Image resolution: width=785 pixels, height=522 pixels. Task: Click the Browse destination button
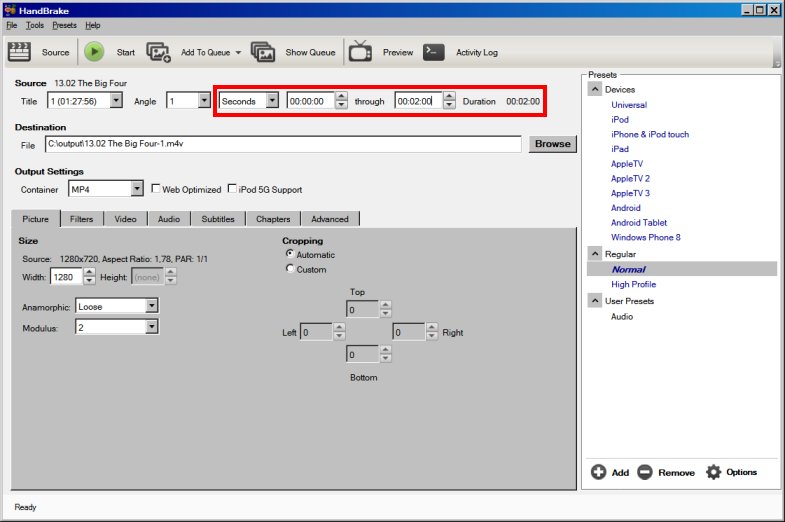(553, 144)
